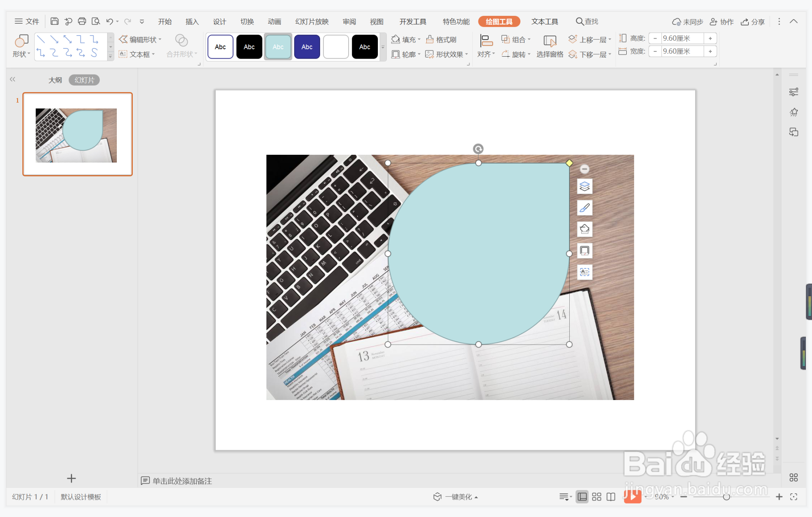
Task: Switch to the Outline (大纲) panel tab
Action: coord(55,80)
